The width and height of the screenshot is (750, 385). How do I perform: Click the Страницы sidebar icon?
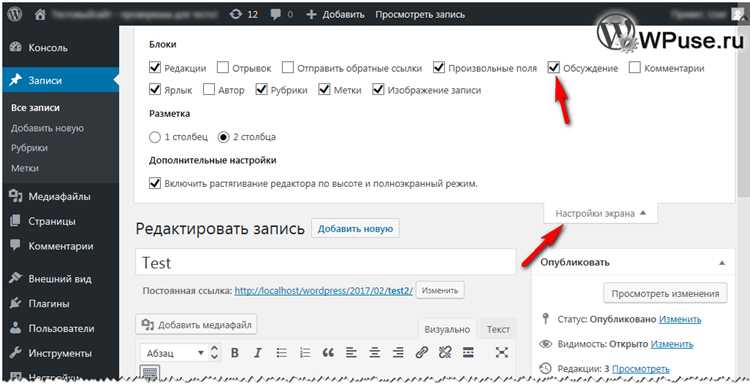(x=16, y=221)
